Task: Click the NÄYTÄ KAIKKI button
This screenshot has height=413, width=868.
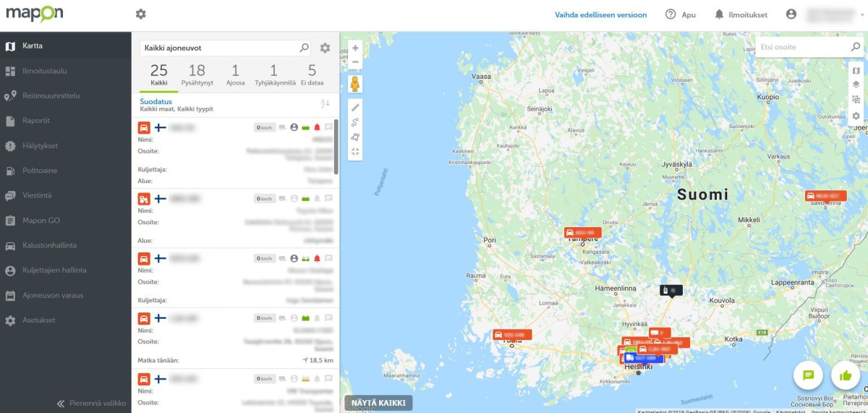Action: 378,403
